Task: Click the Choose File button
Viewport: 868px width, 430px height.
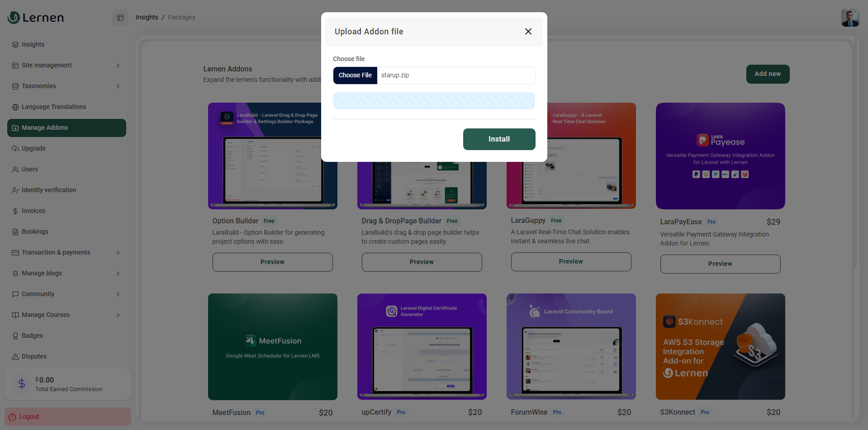Action: [x=355, y=76]
